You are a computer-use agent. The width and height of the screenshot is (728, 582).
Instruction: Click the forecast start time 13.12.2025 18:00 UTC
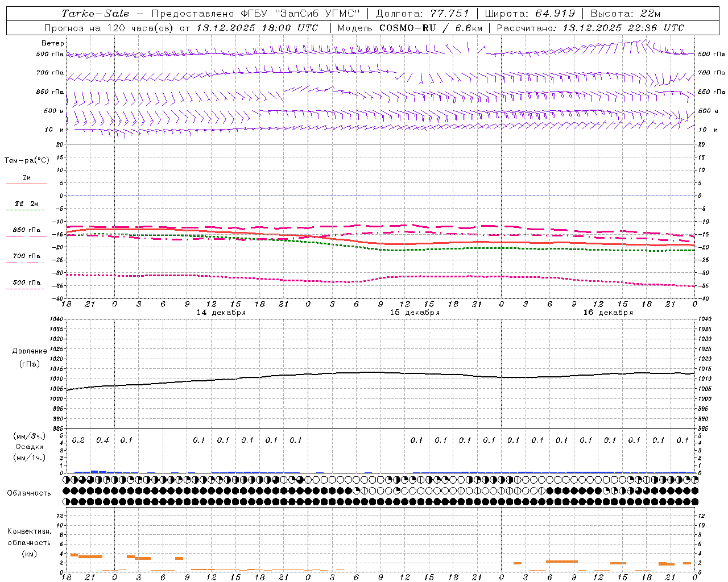tap(257, 28)
